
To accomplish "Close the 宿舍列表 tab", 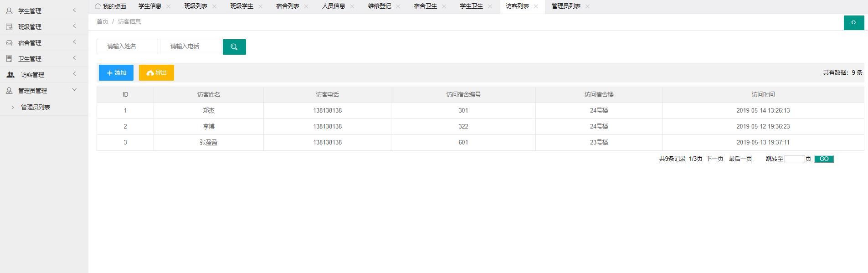I will [x=306, y=6].
